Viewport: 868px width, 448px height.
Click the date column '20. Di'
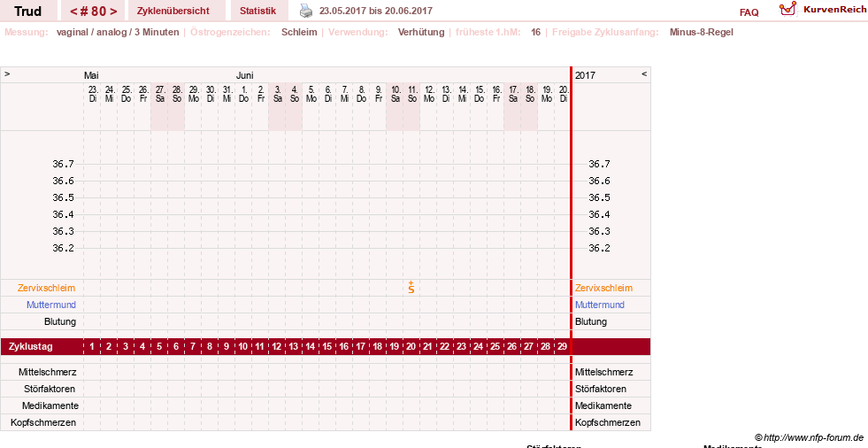click(563, 94)
